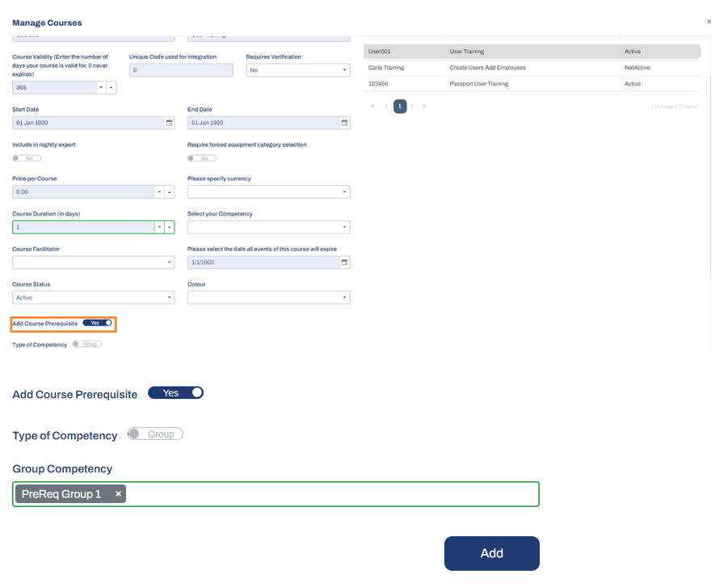728x587 pixels.
Task: Open the End Date calendar picker
Action: tap(344, 123)
